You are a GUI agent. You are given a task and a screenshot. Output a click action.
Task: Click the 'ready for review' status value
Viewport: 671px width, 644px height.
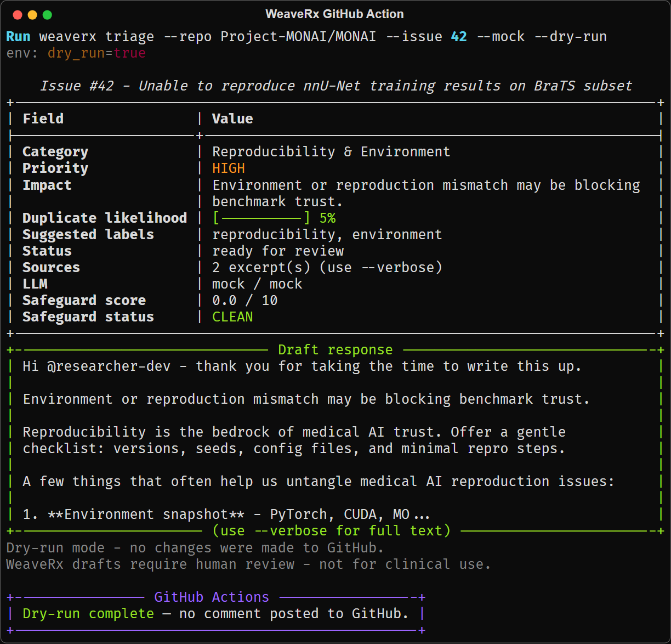(278, 251)
